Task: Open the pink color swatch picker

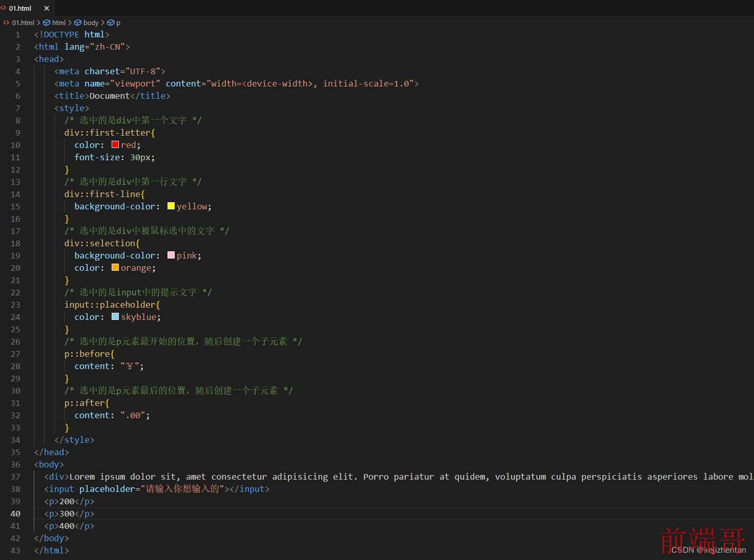Action: click(x=171, y=255)
